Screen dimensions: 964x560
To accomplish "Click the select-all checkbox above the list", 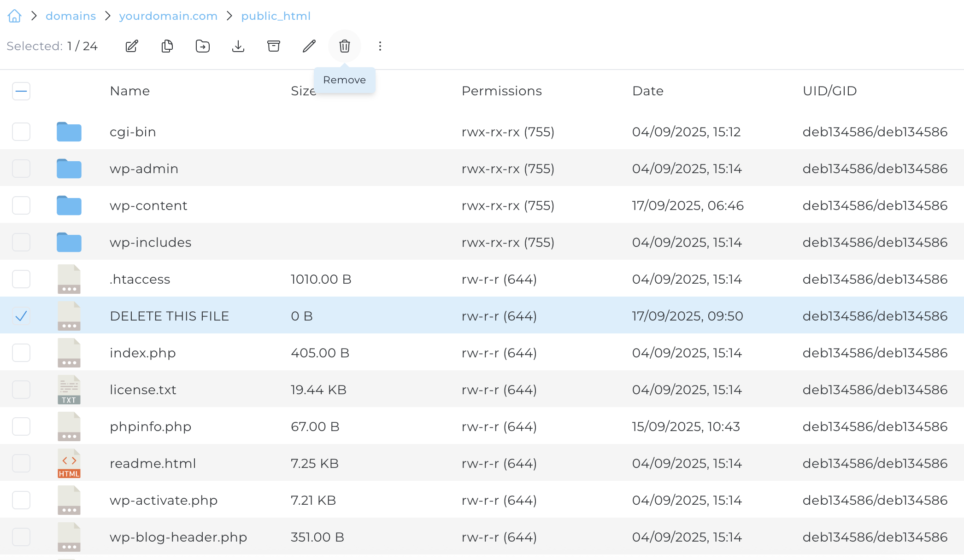I will (21, 91).
